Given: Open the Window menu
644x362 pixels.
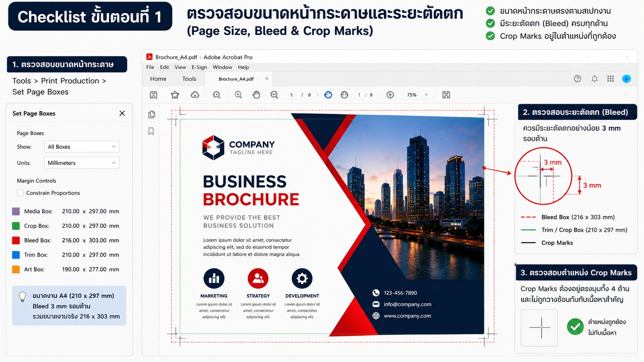Looking at the screenshot, I should point(223,67).
